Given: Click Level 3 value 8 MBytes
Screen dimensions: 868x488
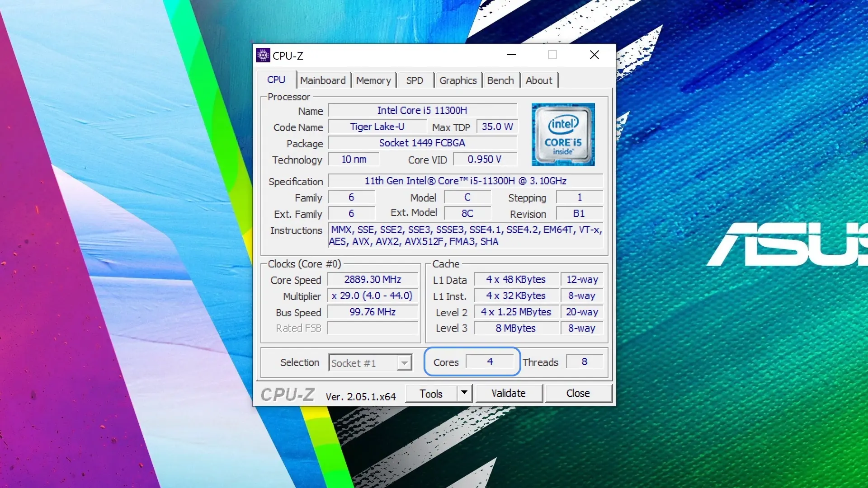Looking at the screenshot, I should point(516,328).
